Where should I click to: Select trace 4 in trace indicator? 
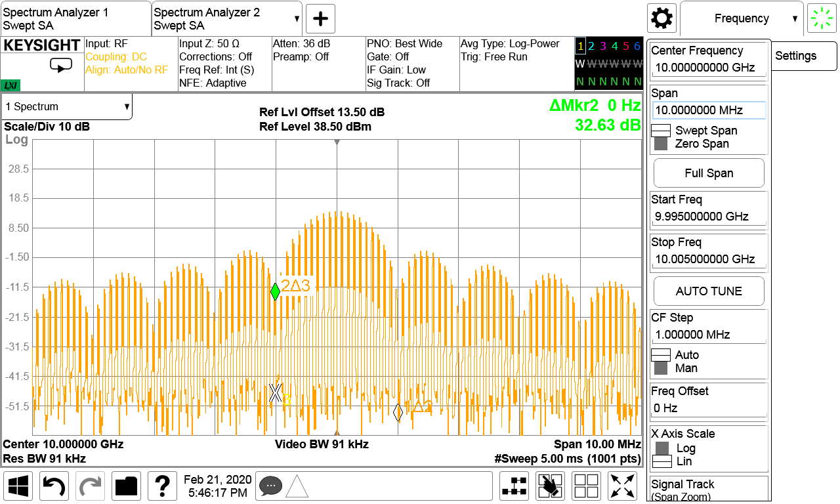tap(614, 46)
